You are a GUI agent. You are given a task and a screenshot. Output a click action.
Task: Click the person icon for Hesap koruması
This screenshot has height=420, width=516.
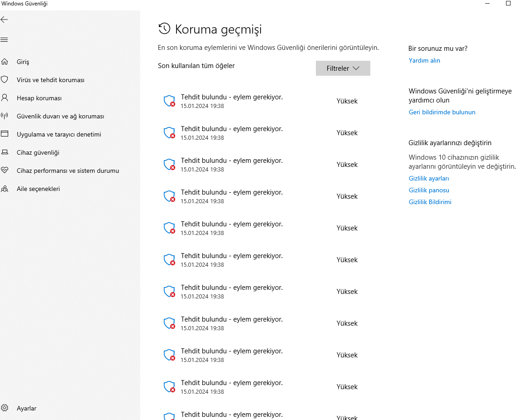pos(5,98)
